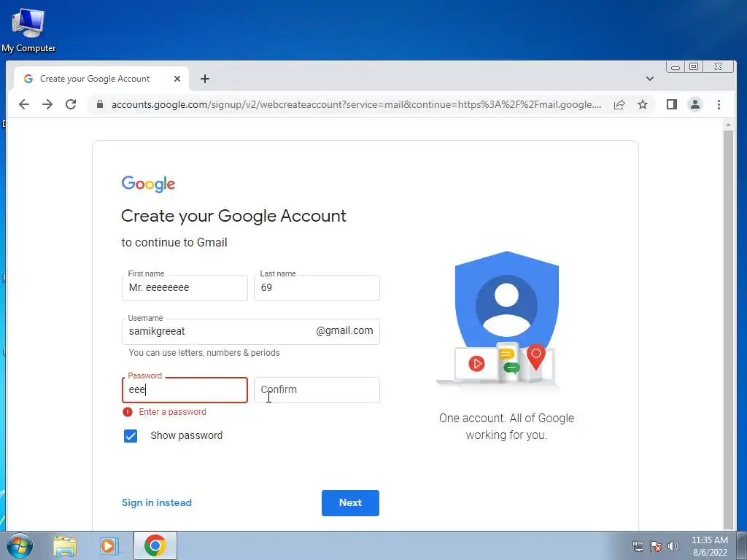This screenshot has width=747, height=560.
Task: Reload the signup page
Action: coord(71,104)
